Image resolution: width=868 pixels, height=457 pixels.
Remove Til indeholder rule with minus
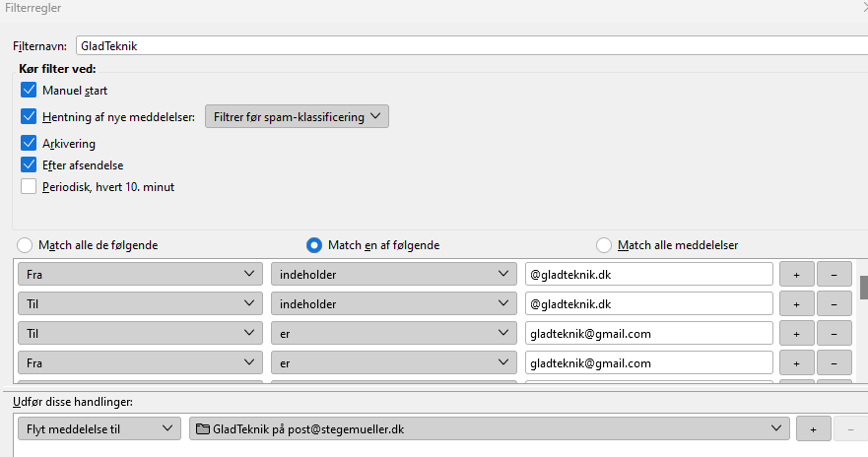834,303
